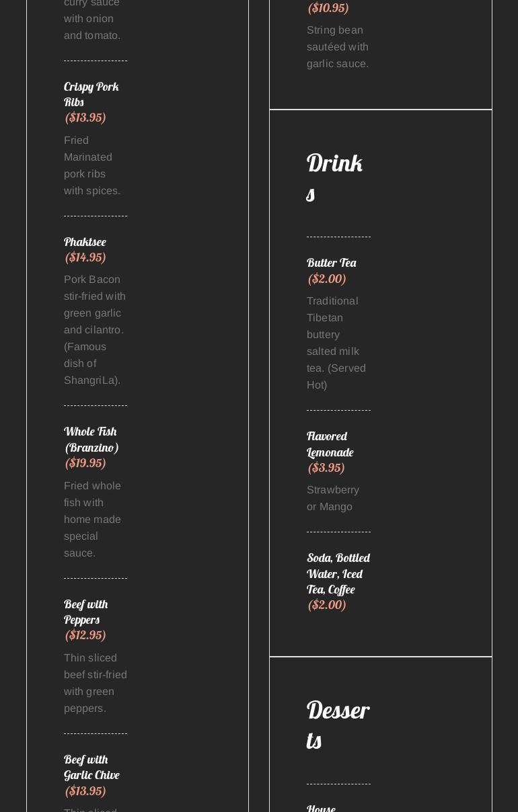Click Soda, Bottled Water, Iced Tea, Coffee title
The width and height of the screenshot is (518, 812).
pos(338,573)
